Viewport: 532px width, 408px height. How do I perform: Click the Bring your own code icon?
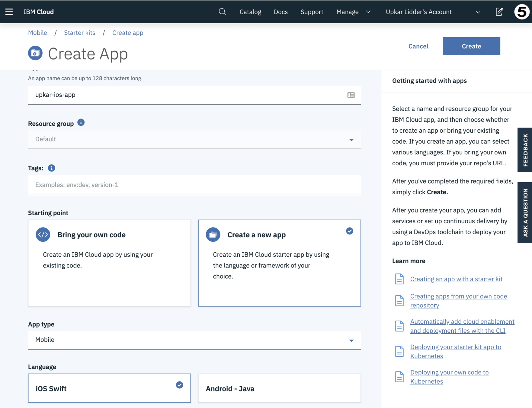[43, 235]
